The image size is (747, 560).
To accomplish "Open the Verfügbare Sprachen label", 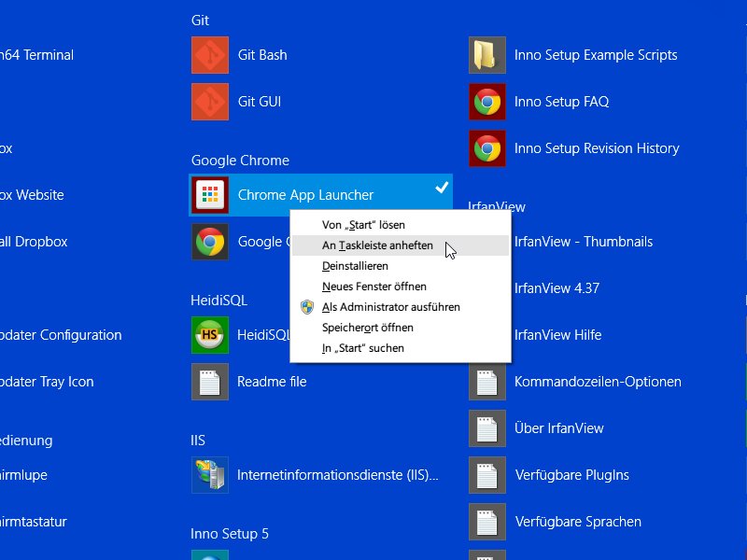I will 578,522.
